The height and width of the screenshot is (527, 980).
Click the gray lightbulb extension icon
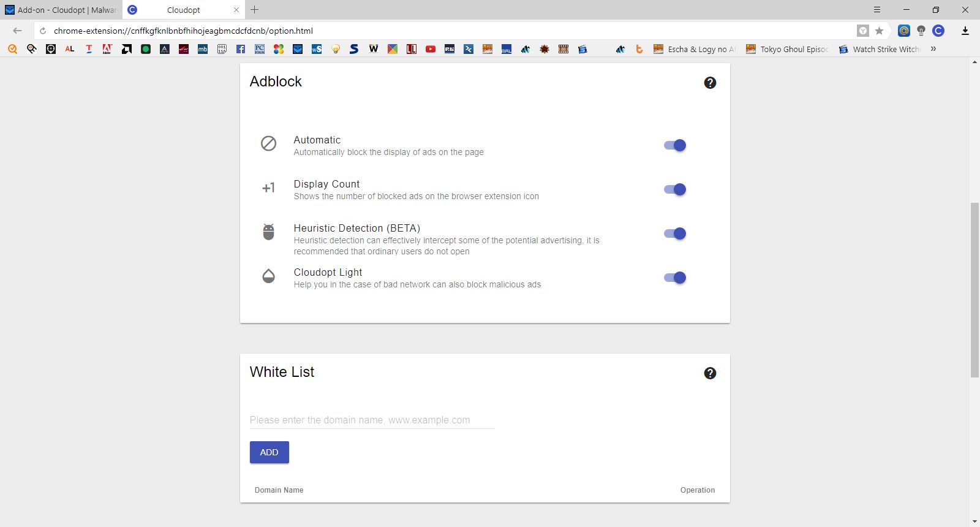pyautogui.click(x=921, y=31)
